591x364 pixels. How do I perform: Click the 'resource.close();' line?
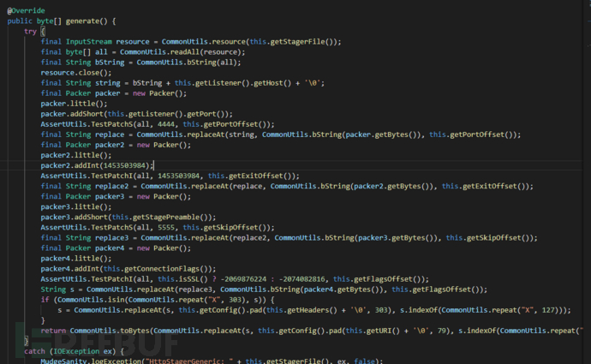pos(76,73)
